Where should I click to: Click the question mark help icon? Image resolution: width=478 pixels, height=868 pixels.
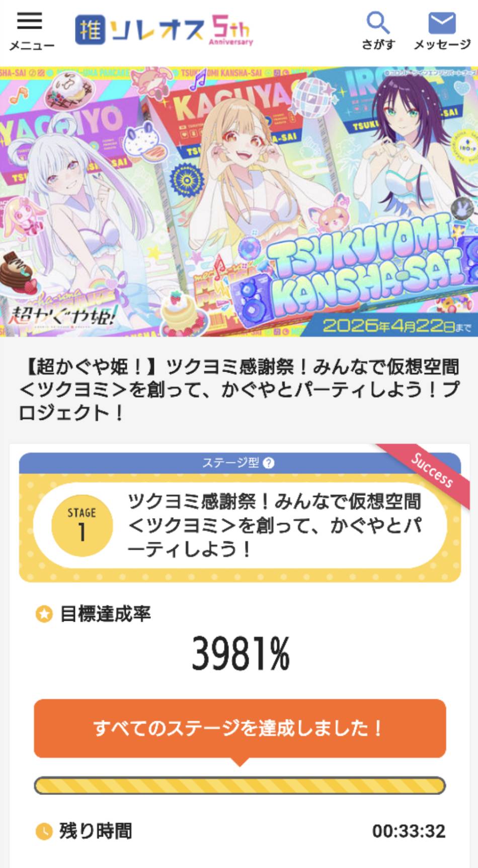point(269,463)
